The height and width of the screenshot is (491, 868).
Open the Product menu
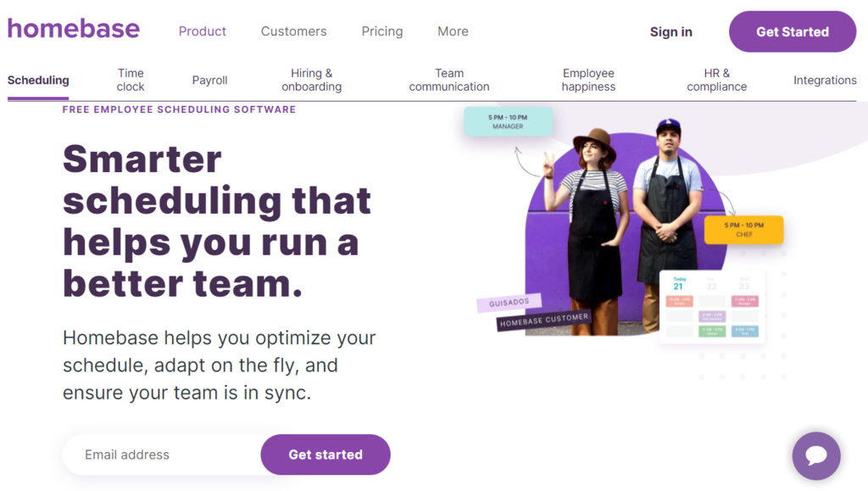[203, 31]
